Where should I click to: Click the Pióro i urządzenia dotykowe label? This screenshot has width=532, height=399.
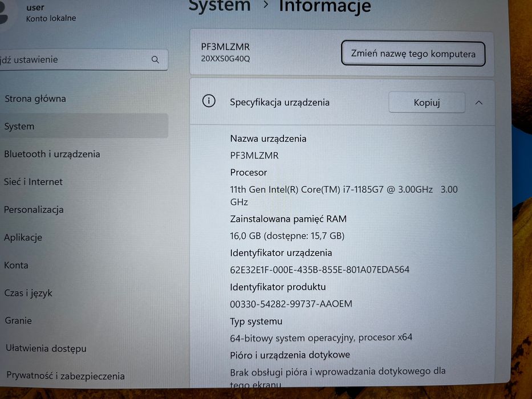[290, 355]
